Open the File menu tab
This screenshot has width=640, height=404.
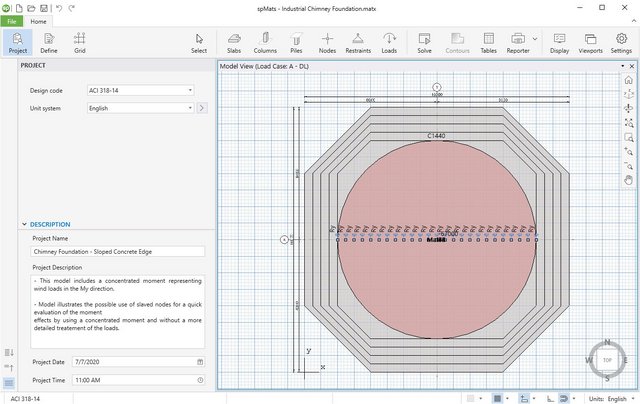pos(12,22)
